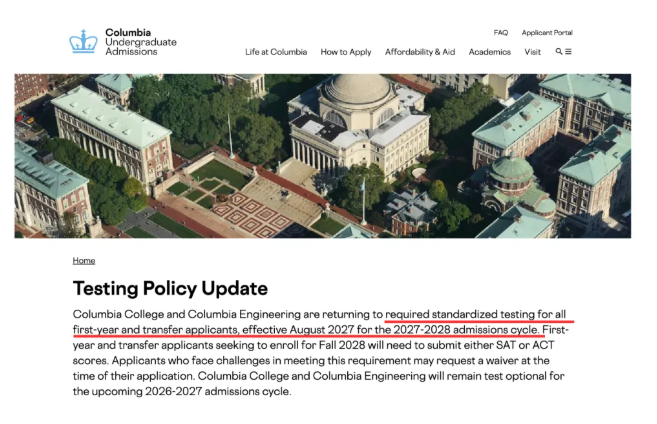The width and height of the screenshot is (657, 424).
Task: Click the Testing Policy Update heading
Action: 170,288
